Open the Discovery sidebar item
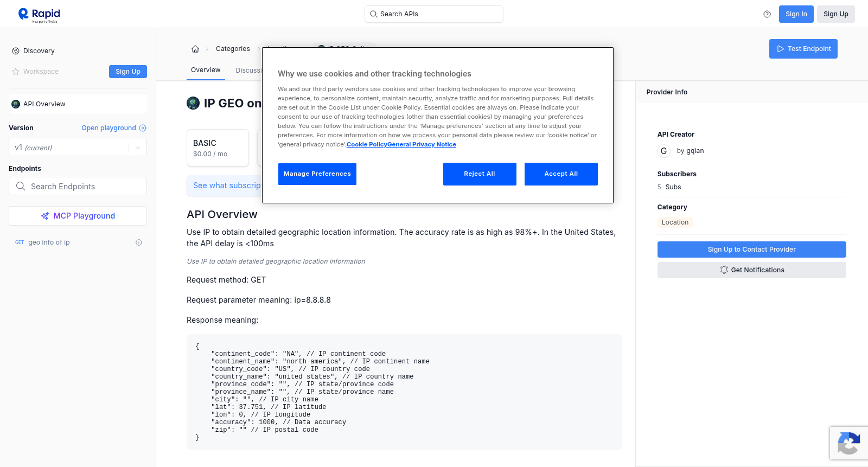This screenshot has width=868, height=467. pyautogui.click(x=39, y=51)
